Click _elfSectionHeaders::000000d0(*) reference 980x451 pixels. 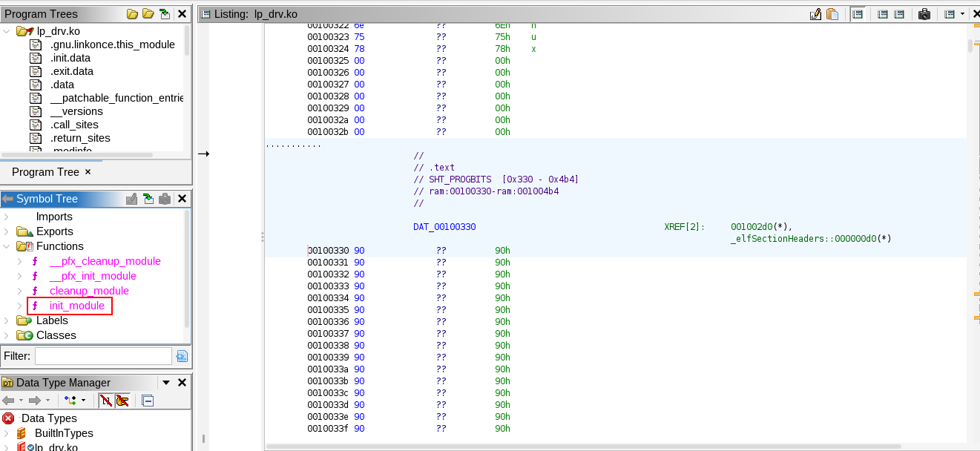[811, 239]
